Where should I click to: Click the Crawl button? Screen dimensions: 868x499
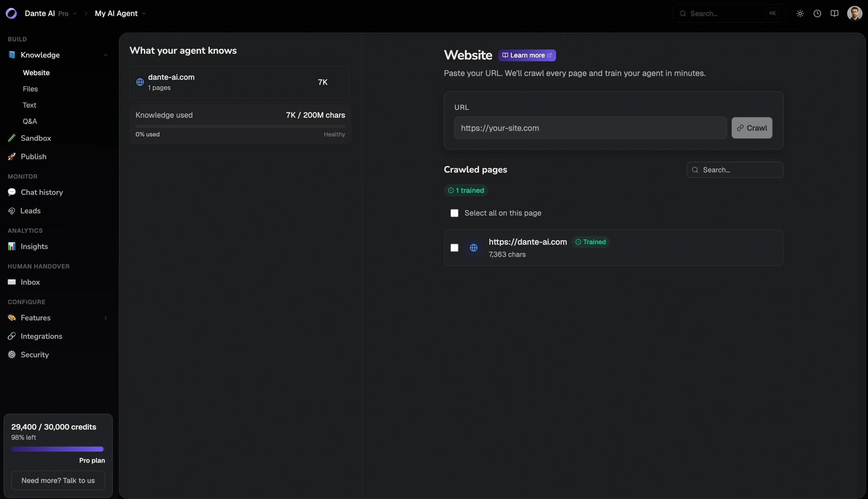pos(752,128)
